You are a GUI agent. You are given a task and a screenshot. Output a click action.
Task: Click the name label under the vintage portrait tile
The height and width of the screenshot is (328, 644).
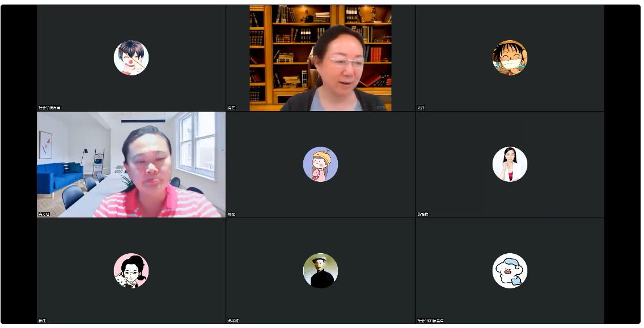coord(234,321)
